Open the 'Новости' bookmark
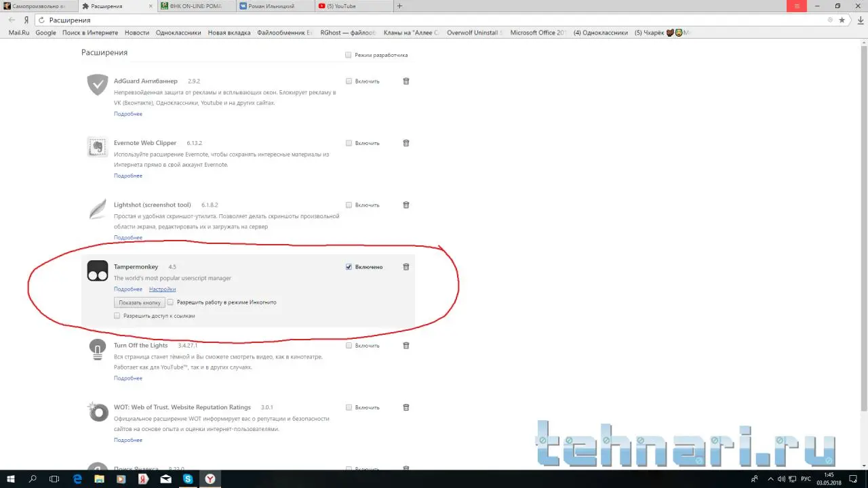The height and width of the screenshot is (488, 868). pyautogui.click(x=137, y=33)
